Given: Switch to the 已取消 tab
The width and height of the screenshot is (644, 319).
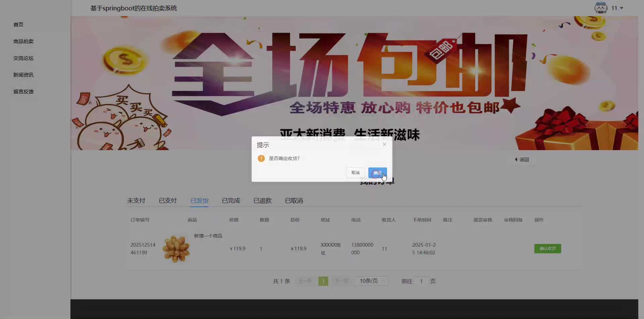Looking at the screenshot, I should [294, 201].
